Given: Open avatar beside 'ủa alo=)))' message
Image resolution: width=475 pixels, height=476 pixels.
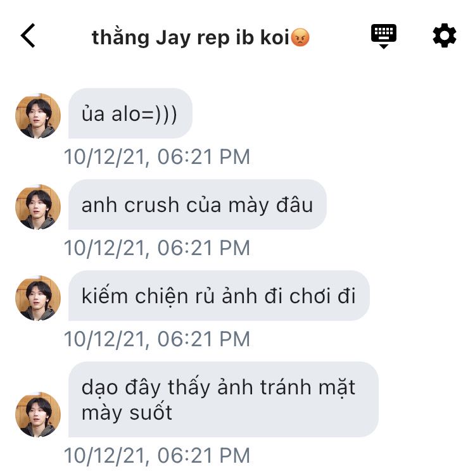Looking at the screenshot, I should (x=38, y=116).
